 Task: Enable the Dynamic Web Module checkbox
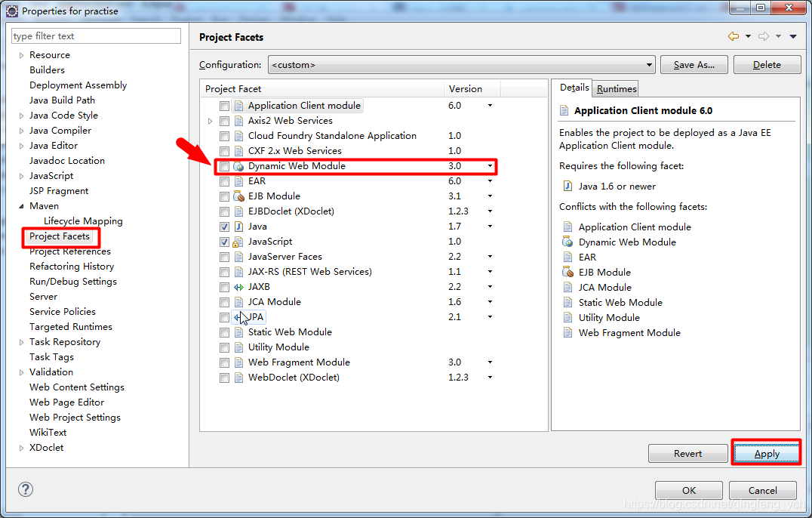point(224,166)
